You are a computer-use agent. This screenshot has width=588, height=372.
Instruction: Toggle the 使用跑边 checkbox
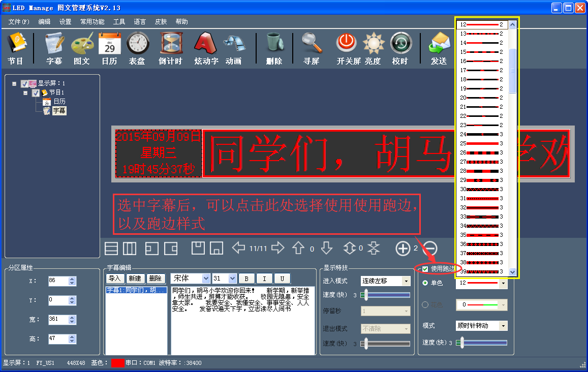coord(425,269)
